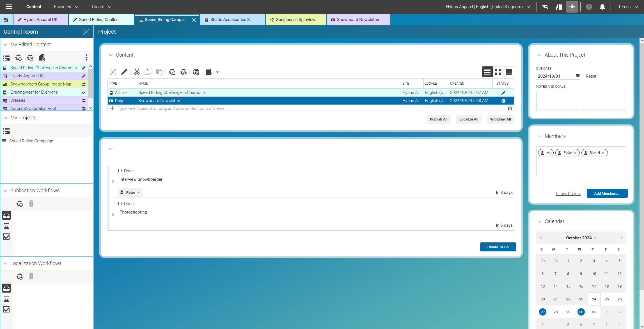Open the due date calendar picker icon

pyautogui.click(x=577, y=76)
